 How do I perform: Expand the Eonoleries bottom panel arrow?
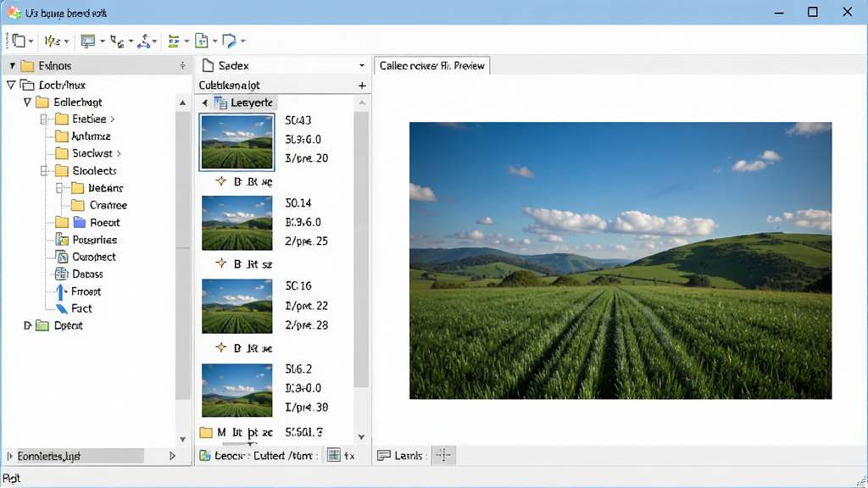coord(9,456)
